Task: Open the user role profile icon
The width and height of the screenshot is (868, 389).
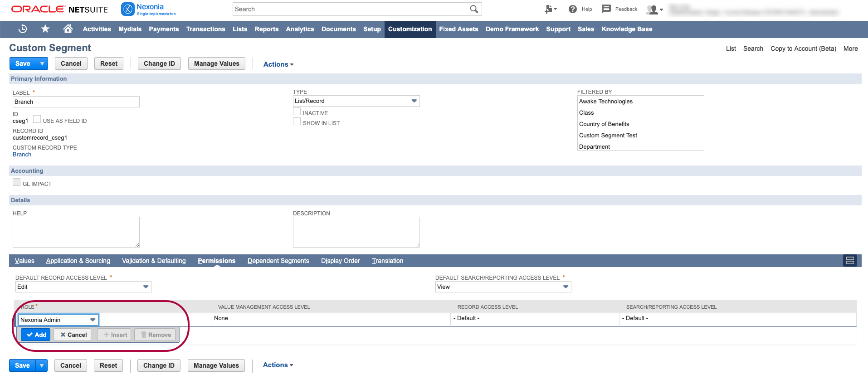Action: (654, 10)
